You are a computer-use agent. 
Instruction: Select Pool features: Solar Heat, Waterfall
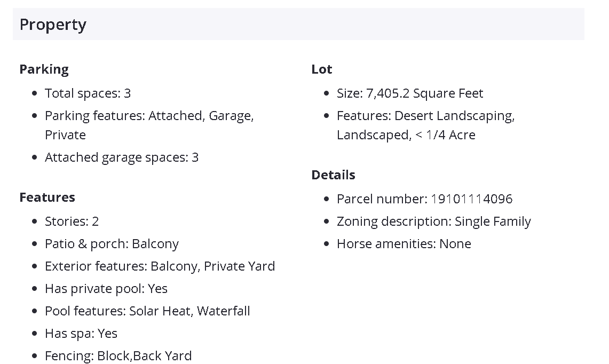pos(147,311)
